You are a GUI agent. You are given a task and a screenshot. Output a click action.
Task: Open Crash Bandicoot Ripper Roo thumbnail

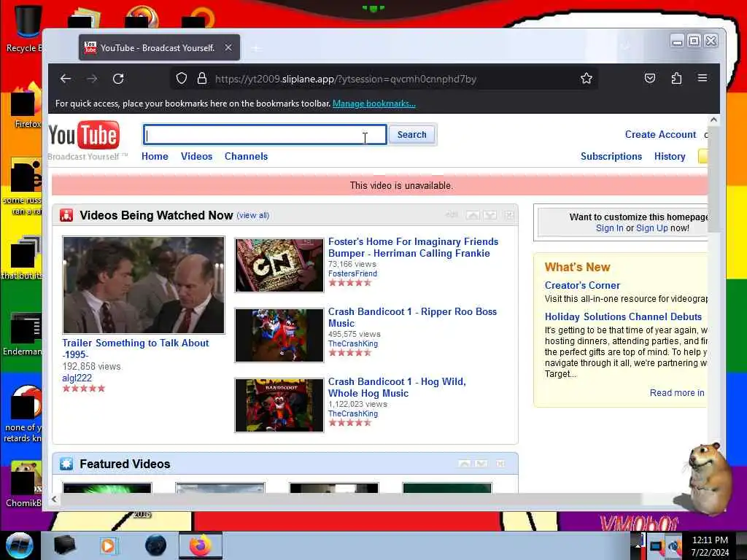(x=279, y=335)
